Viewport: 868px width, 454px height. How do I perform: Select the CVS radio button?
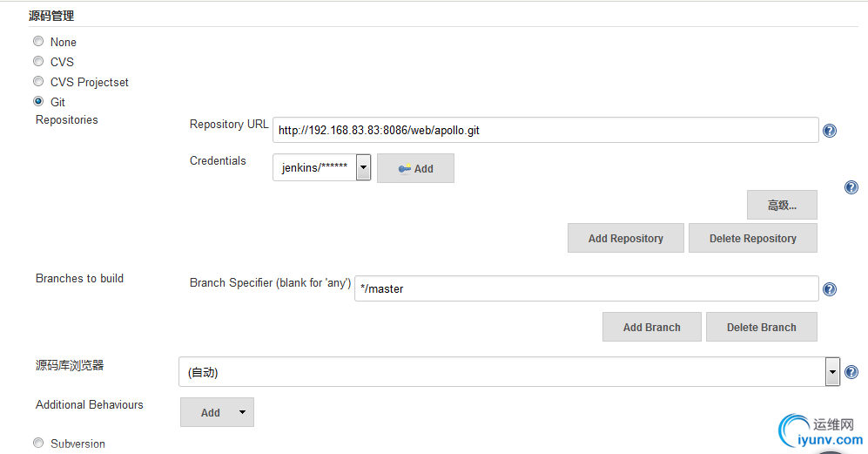point(38,62)
